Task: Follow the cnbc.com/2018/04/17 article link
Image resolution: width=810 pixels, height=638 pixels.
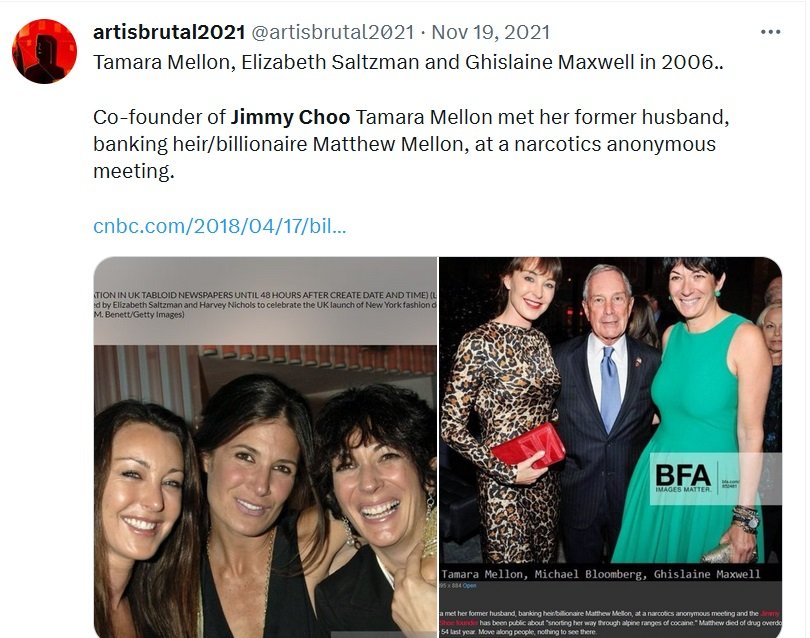Action: click(x=220, y=226)
